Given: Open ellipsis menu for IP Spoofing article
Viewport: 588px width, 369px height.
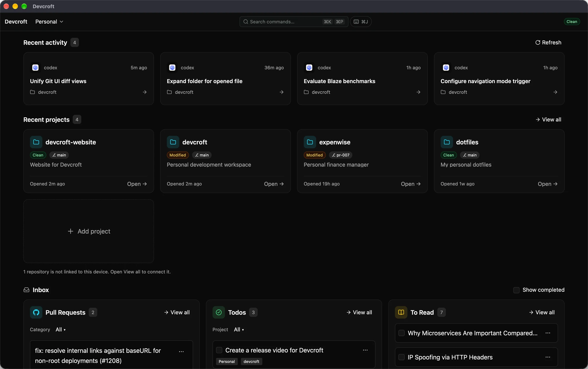Looking at the screenshot, I should point(548,357).
